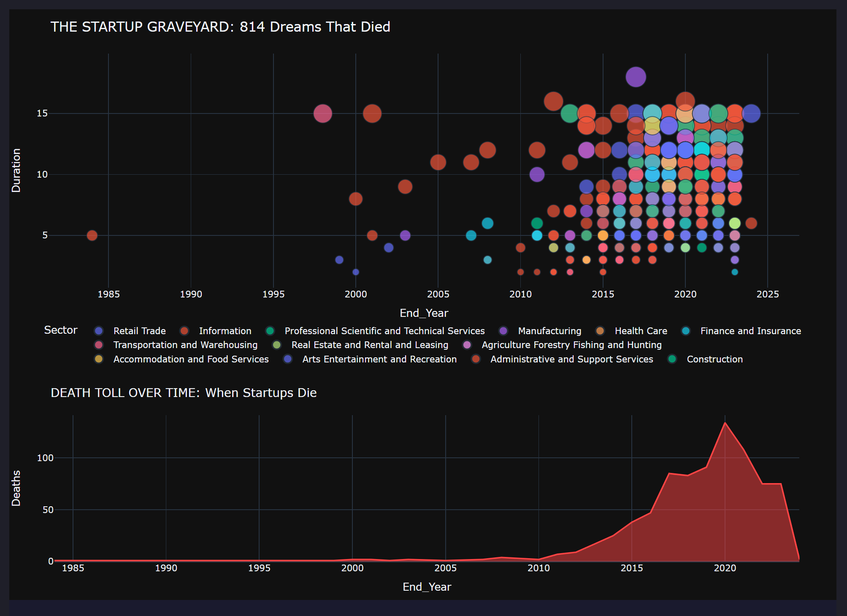Toggle Retail Trade legend entry
This screenshot has width=847, height=616.
point(139,331)
